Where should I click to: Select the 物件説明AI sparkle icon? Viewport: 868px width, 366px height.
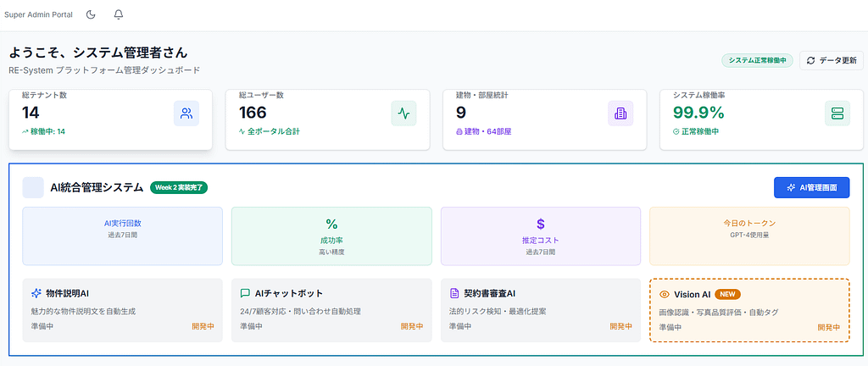pyautogui.click(x=36, y=293)
